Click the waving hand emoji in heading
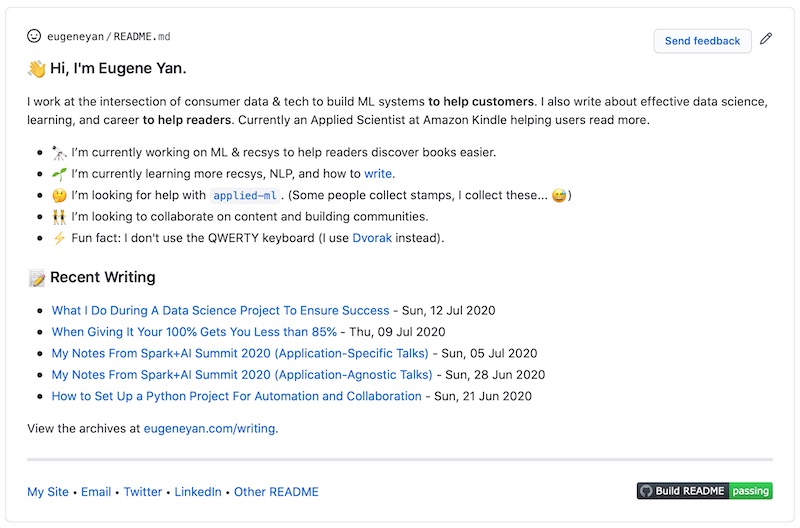The width and height of the screenshot is (800, 528). point(37,69)
